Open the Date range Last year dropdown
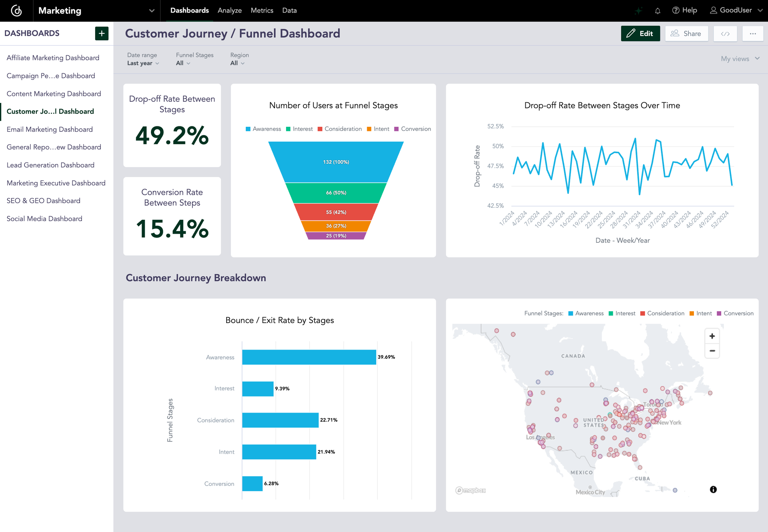Screen dimensions: 768x532 click(x=143, y=63)
